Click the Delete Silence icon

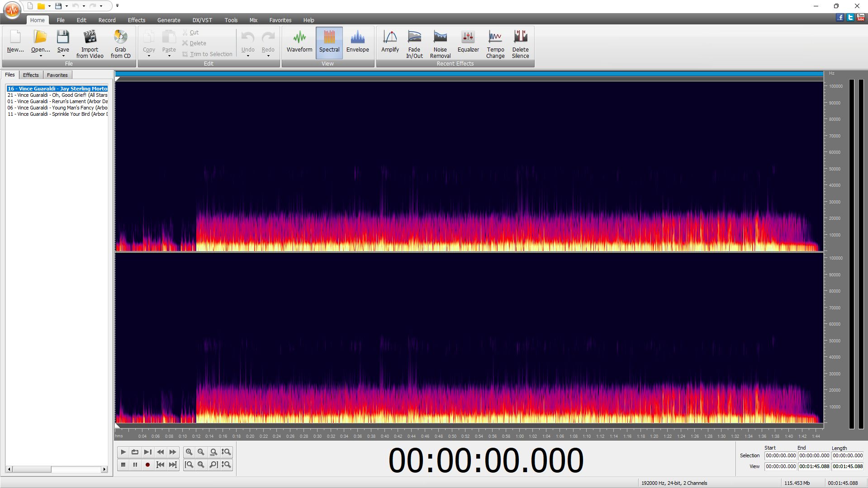coord(520,44)
